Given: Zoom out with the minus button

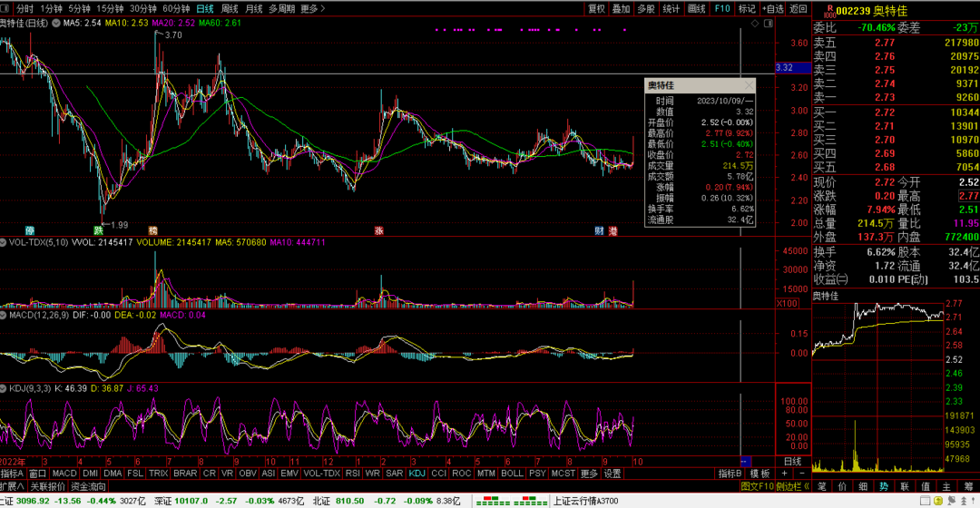Looking at the screenshot, I should tap(802, 474).
